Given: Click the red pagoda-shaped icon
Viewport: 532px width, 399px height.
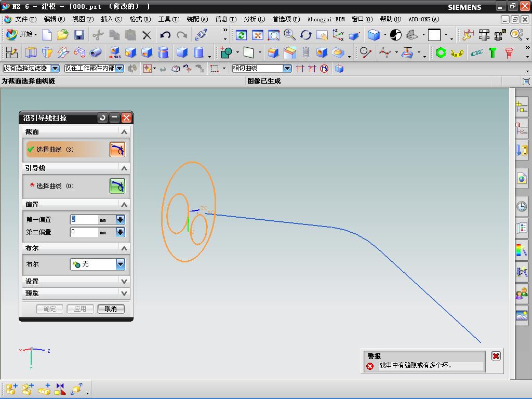Looking at the screenshot, I should pyautogui.click(x=509, y=52).
